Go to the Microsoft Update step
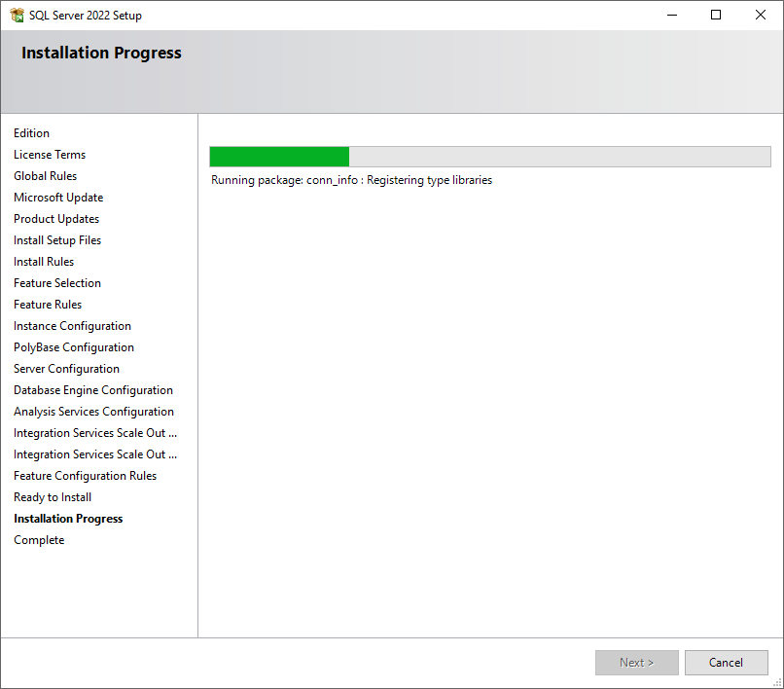Screen dimensions: 784x689 (x=58, y=197)
